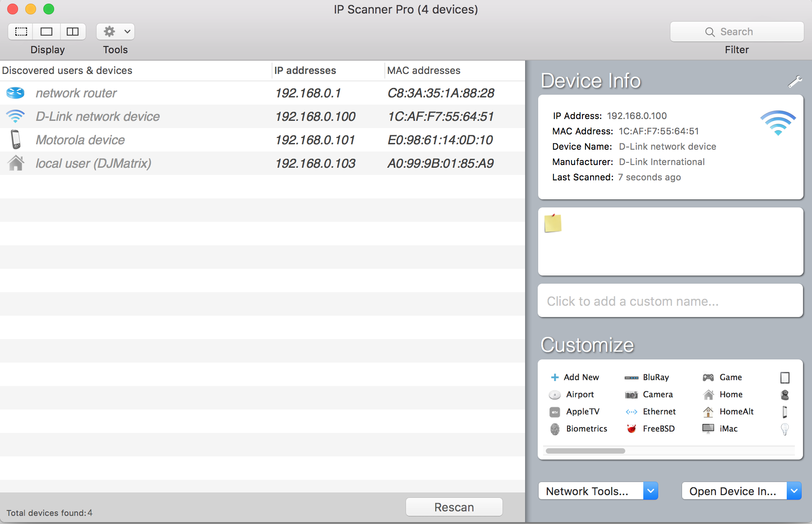Select the split-pane display mode button

click(73, 32)
